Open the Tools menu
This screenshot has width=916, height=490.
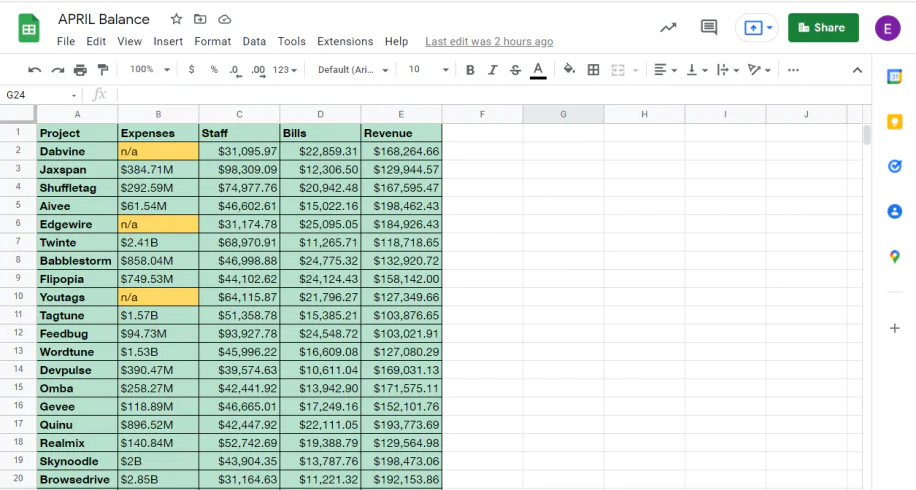click(292, 41)
